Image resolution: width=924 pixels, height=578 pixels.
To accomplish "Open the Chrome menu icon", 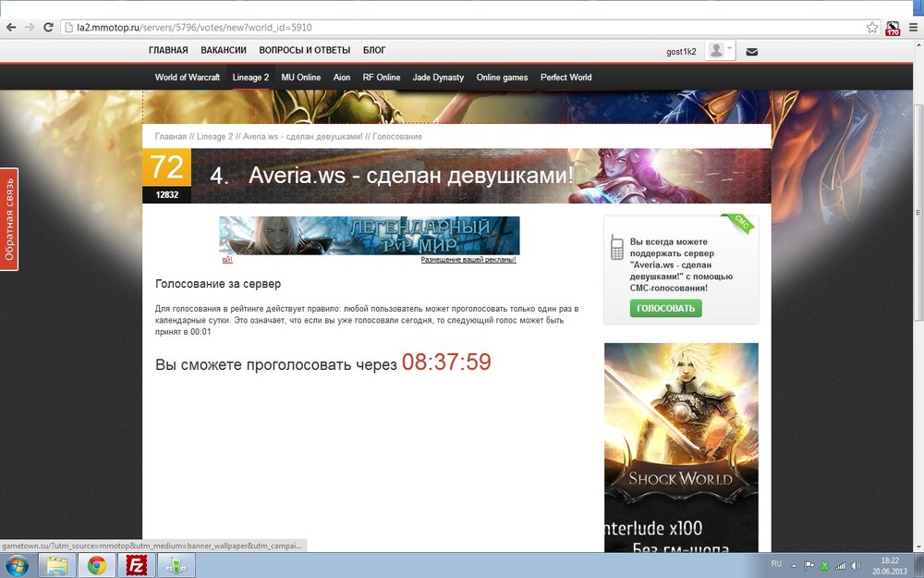I will pos(911,28).
